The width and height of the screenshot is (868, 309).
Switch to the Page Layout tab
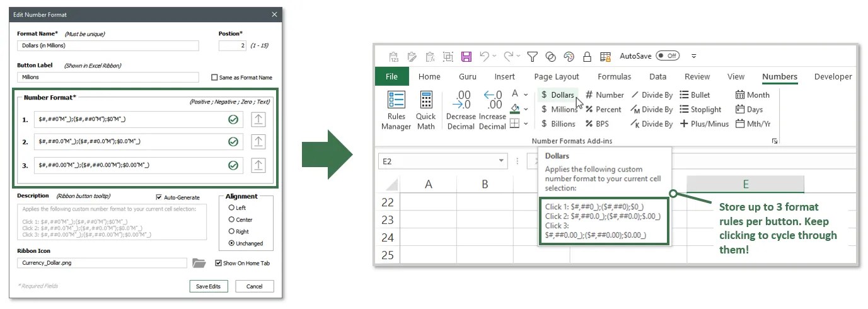click(x=557, y=76)
